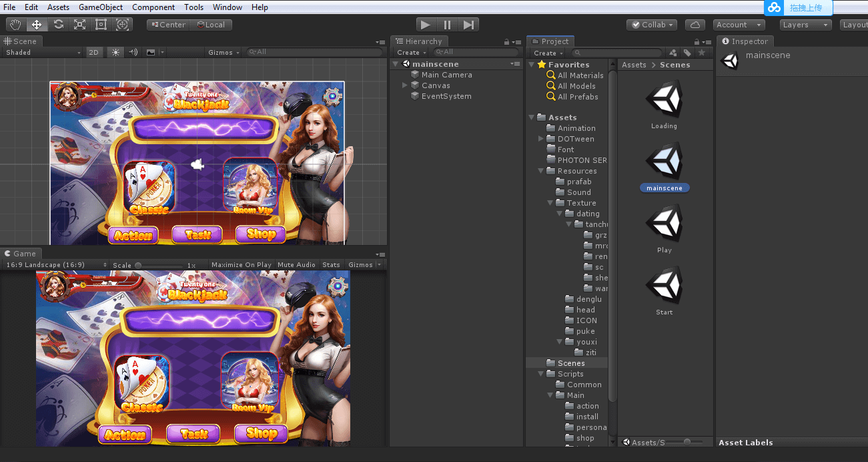Switch to the Game tab

point(20,254)
